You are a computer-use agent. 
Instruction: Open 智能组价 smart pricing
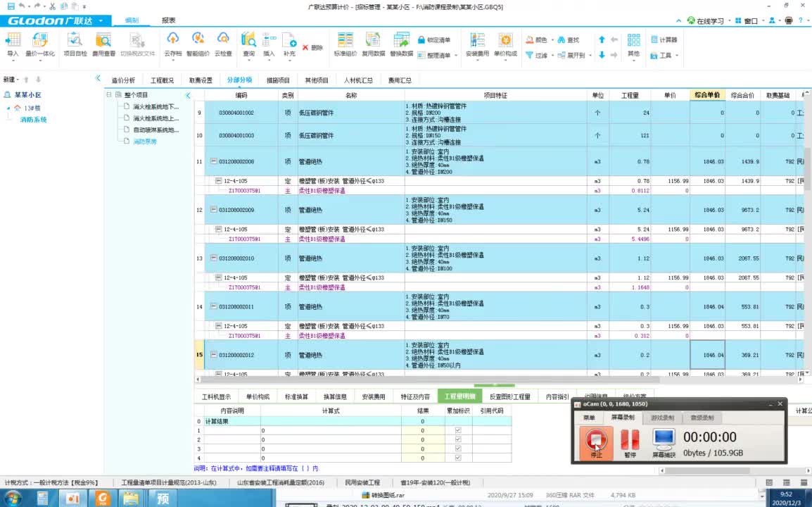pyautogui.click(x=198, y=44)
